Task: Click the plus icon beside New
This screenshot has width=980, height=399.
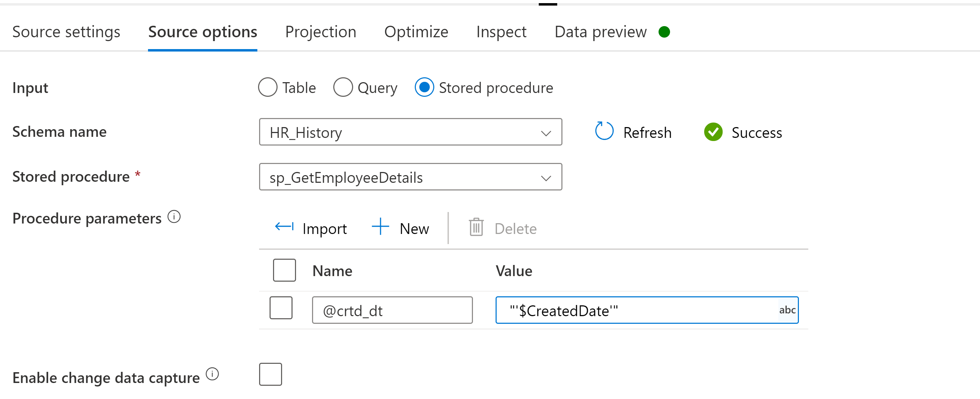Action: coord(380,227)
